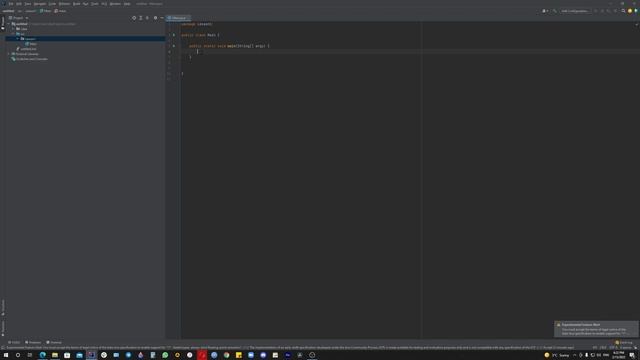The width and height of the screenshot is (640, 360).
Task: Open the View menu
Action: tap(28, 4)
